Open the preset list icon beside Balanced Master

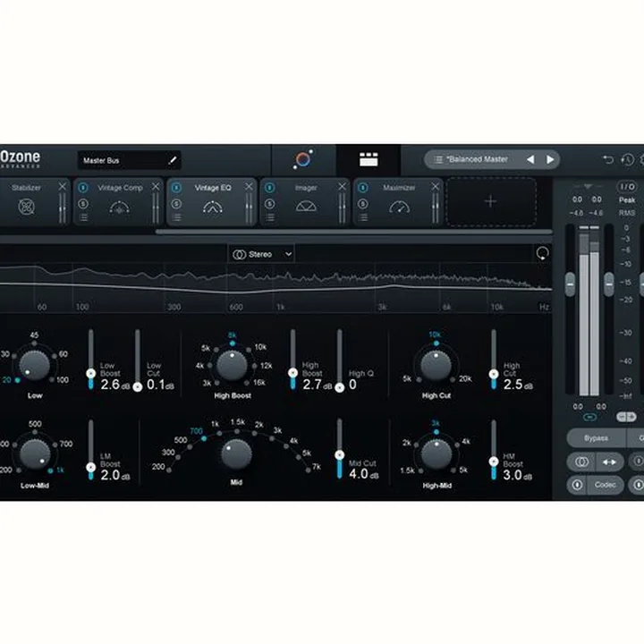(x=438, y=159)
